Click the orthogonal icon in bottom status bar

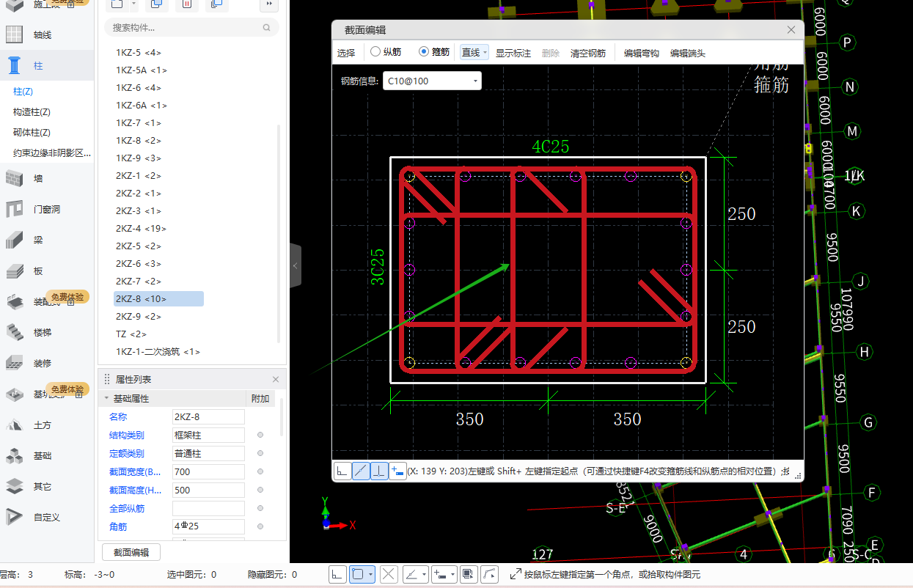tap(337, 574)
